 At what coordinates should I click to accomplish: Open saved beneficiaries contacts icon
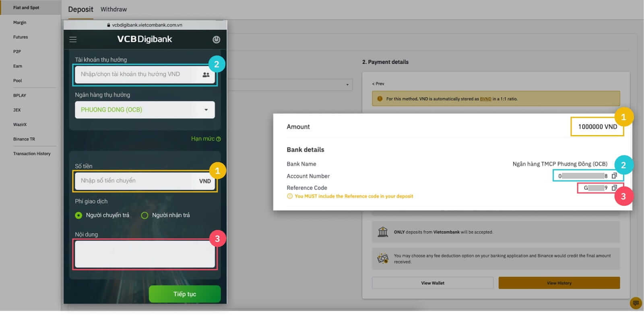(x=206, y=74)
